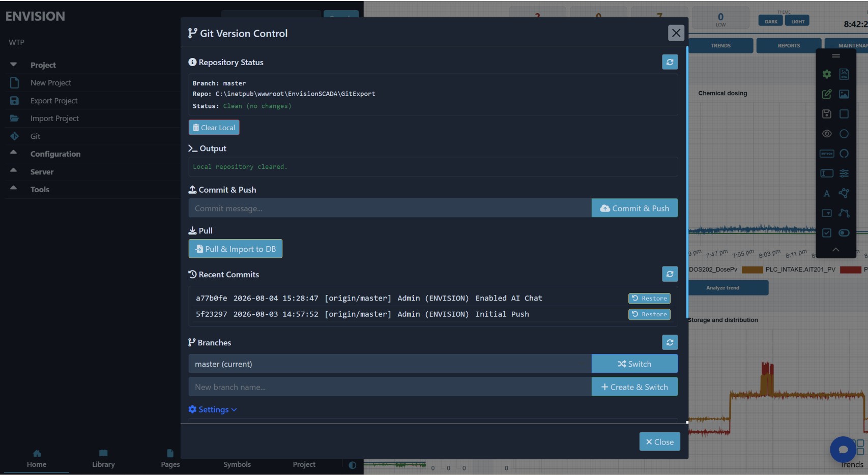This screenshot has width=868, height=475.
Task: Restore commit a77b0fe Enabled AI Chat
Action: [649, 299]
